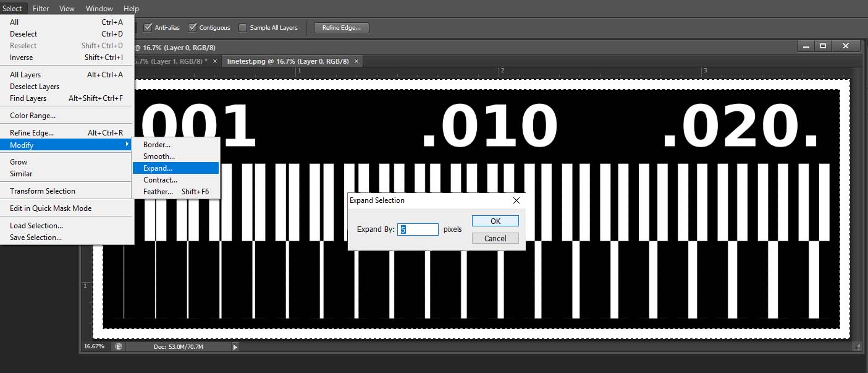Open the View menu
The width and height of the screenshot is (868, 373).
click(x=67, y=9)
